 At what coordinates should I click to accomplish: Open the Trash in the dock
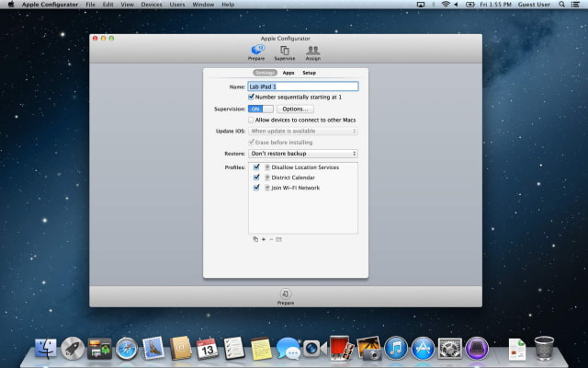point(544,348)
